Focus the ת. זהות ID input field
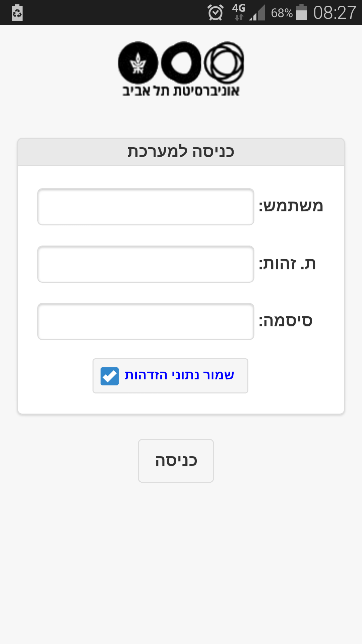 point(145,264)
